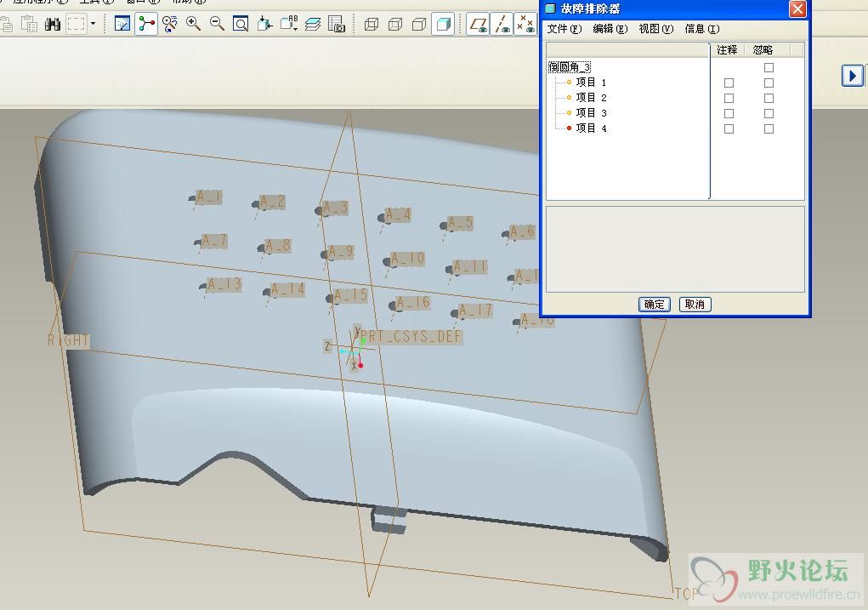Select the PRT_CSYS_DEF coordinate system label
The width and height of the screenshot is (868, 610).
(411, 337)
